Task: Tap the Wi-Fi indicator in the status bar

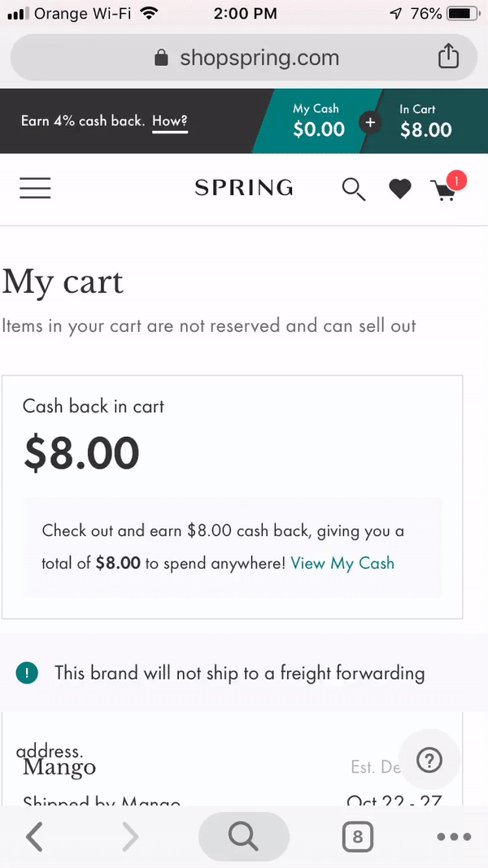Action: point(147,13)
